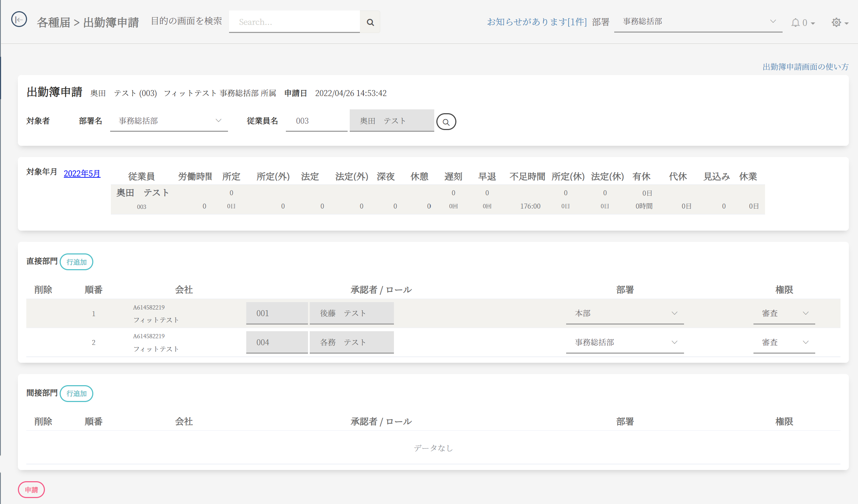Open the settings gear menu
The width and height of the screenshot is (858, 504).
pos(837,22)
